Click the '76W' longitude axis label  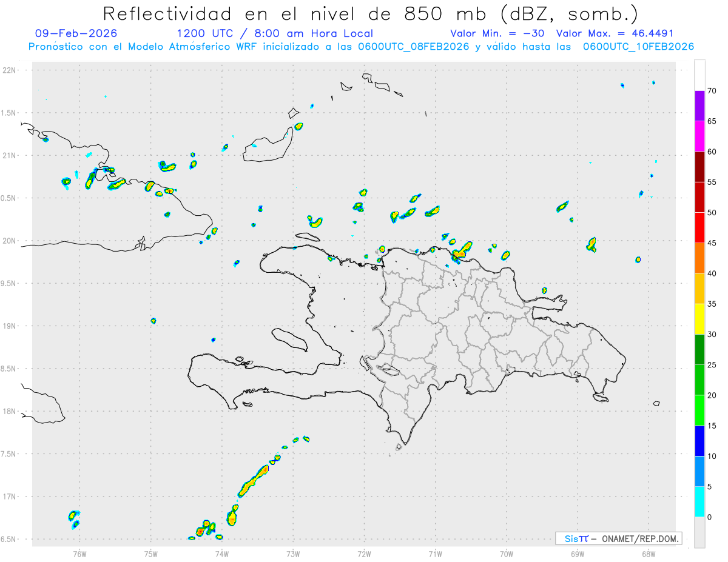point(79,554)
